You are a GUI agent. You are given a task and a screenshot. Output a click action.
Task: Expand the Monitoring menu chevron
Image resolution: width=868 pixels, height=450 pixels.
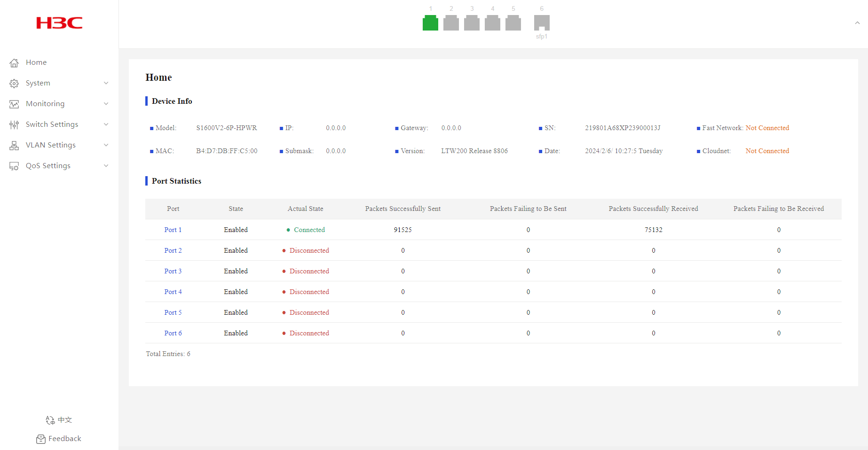(106, 104)
